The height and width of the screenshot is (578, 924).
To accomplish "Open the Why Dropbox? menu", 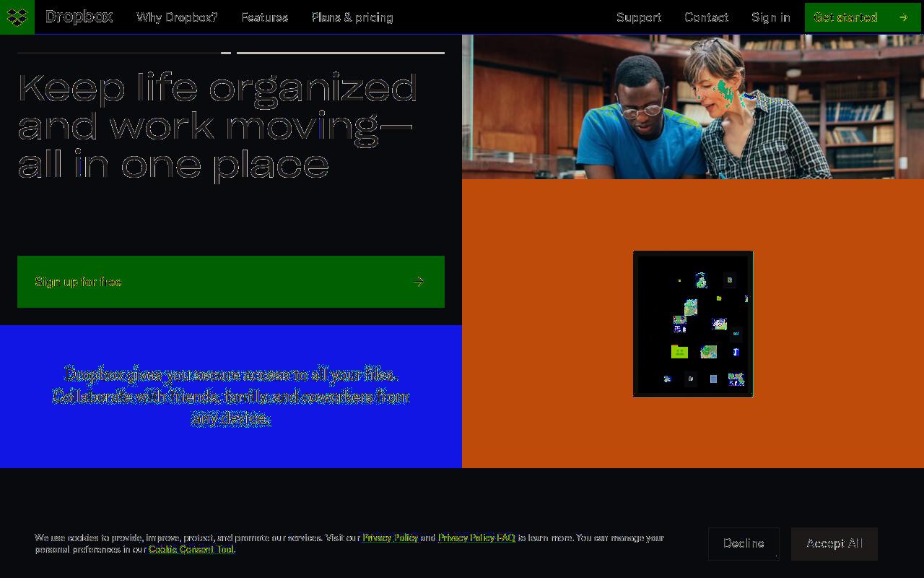I will (x=177, y=17).
